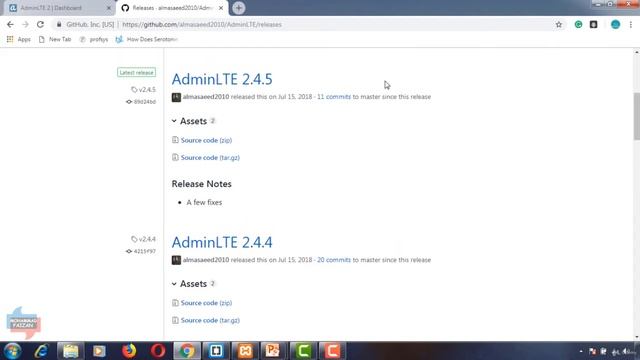Click scrollbar down arrow
This screenshot has width=640, height=360.
coord(636,337)
